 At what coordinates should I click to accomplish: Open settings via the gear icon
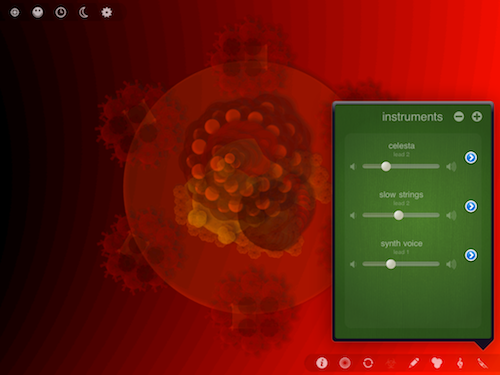tap(107, 13)
